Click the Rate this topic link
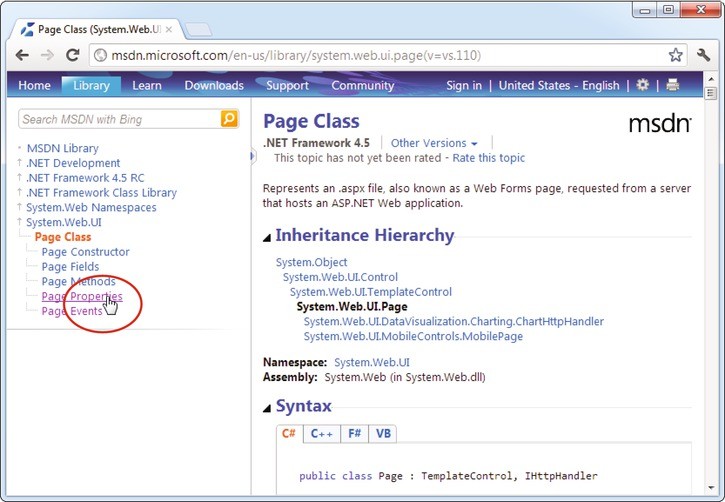725x502 pixels. [x=488, y=158]
